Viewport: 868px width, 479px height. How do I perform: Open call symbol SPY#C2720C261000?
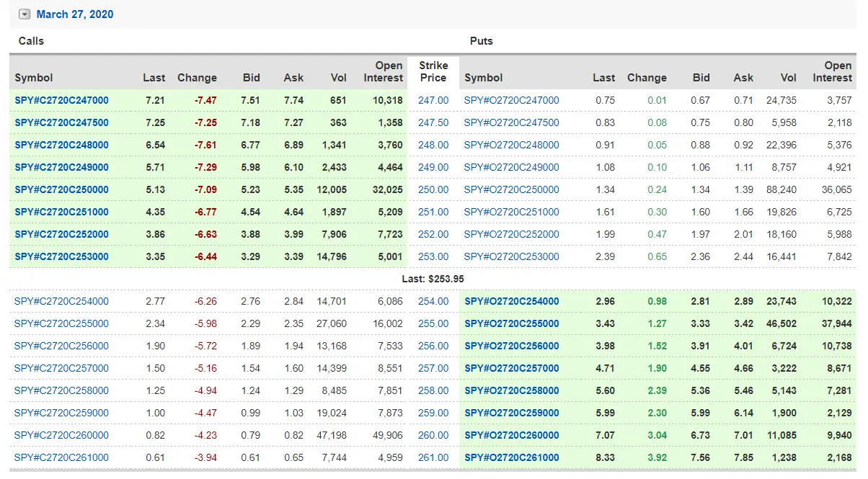[62, 457]
